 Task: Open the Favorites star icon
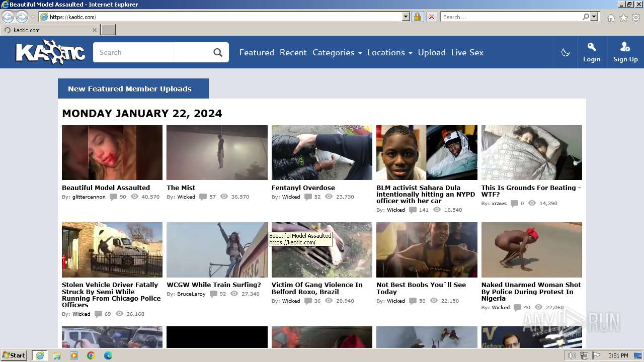[x=623, y=18]
